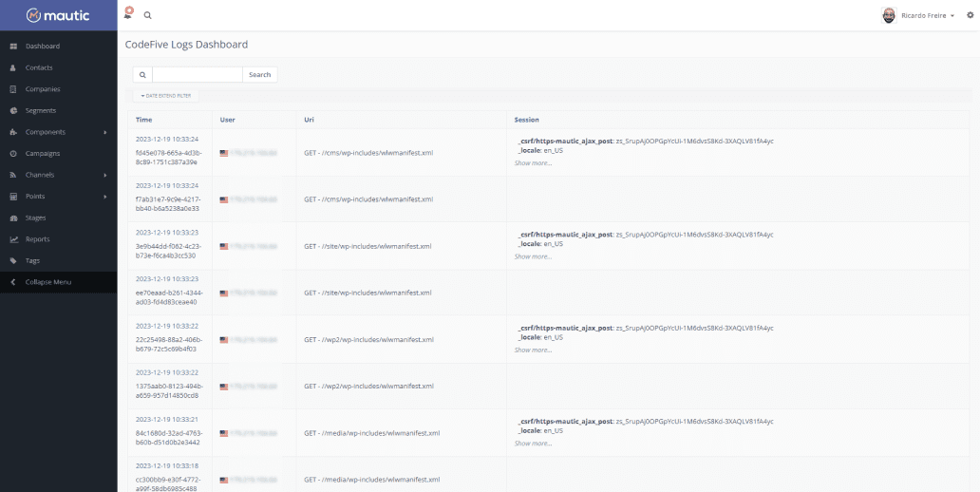980x492 pixels.
Task: Click timestamp 2023-12-19 10:33:18
Action: 167,465
